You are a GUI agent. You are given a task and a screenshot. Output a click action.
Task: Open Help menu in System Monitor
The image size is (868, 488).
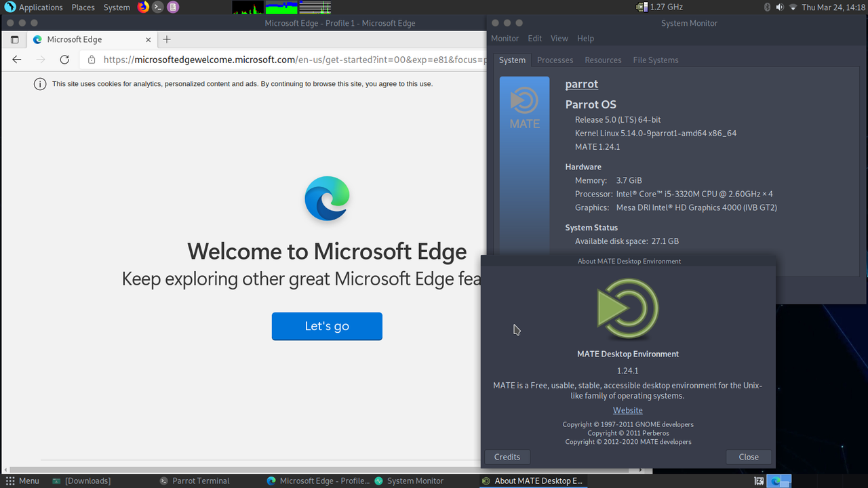click(585, 39)
